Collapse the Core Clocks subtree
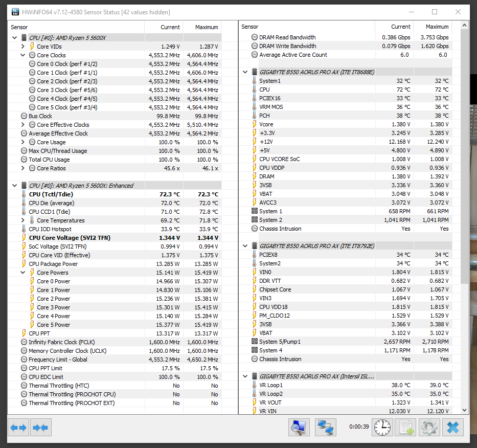Viewport: 477px width, 448px height. 23,55
